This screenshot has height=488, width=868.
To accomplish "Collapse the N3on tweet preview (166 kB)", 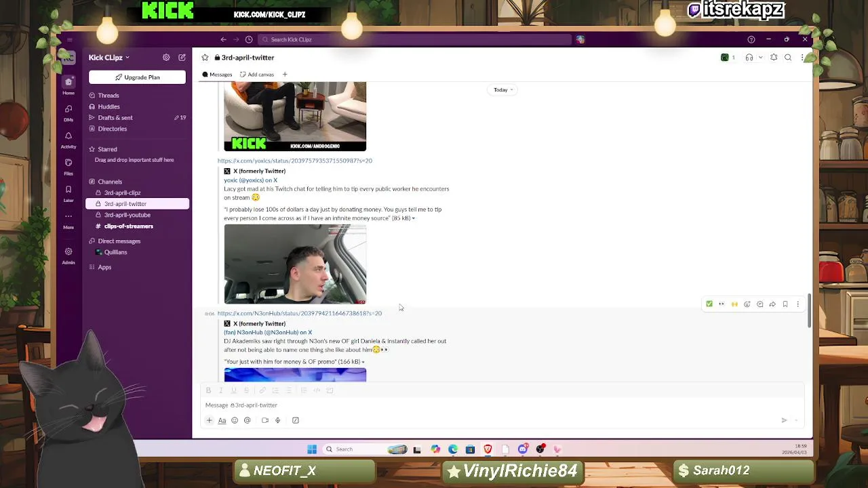I will tap(363, 362).
